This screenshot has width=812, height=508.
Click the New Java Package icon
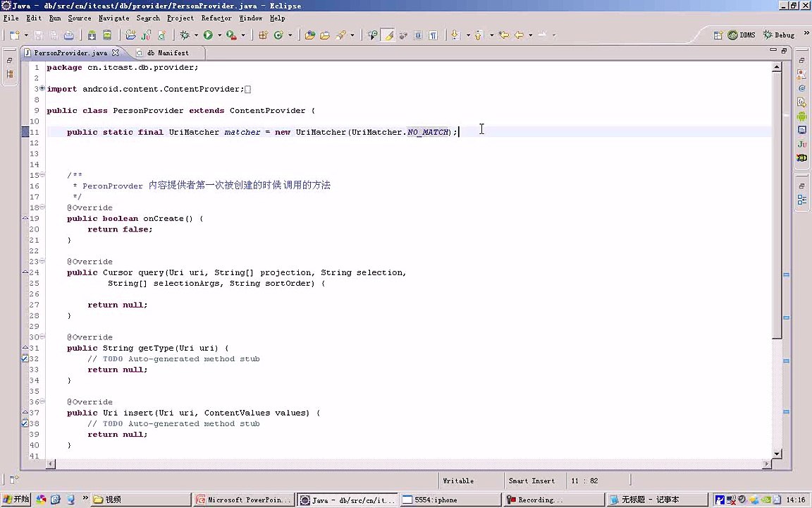(x=263, y=35)
